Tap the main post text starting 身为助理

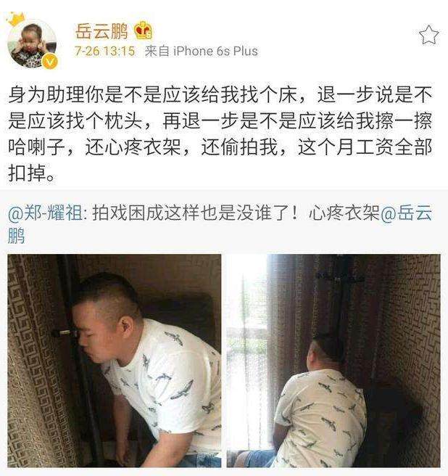pos(220,134)
